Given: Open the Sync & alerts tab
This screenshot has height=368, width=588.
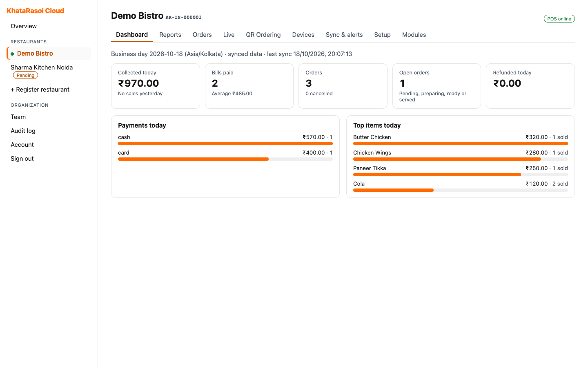Looking at the screenshot, I should pos(344,35).
